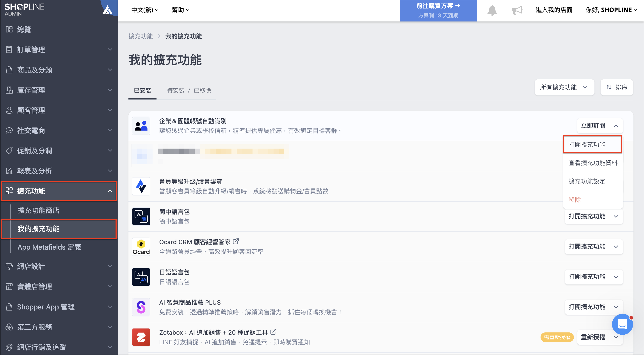Click the 社交電商 chat bubble icon
This screenshot has height=355, width=644.
coord(9,131)
